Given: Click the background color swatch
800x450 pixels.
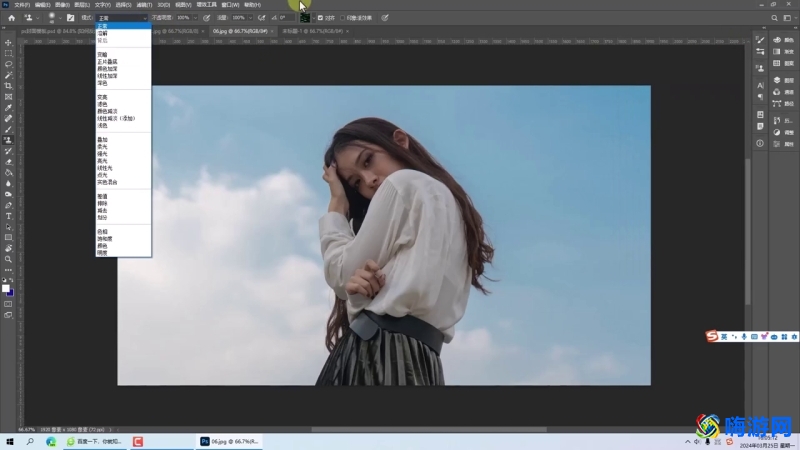Looking at the screenshot, I should [10, 292].
